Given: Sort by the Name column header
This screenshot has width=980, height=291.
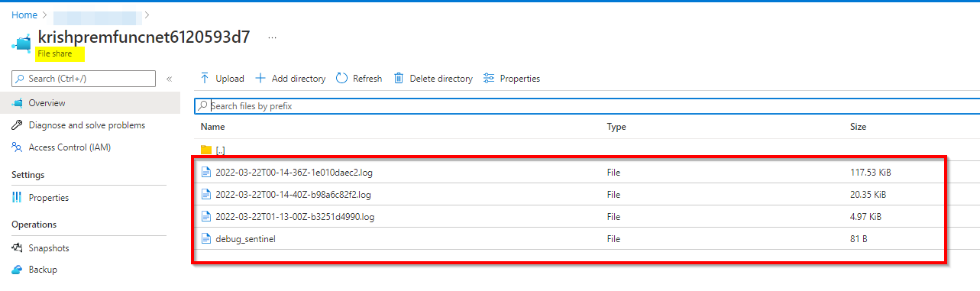Looking at the screenshot, I should point(212,127).
